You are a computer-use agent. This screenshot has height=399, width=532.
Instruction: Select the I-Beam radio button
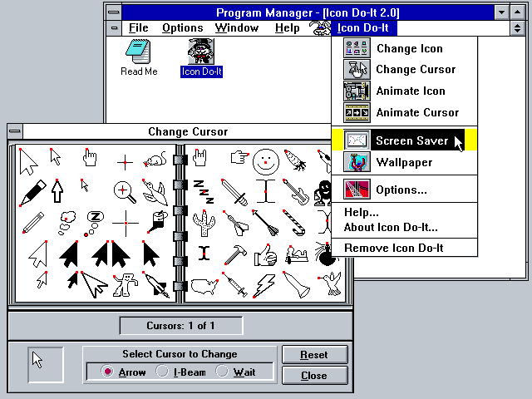[x=181, y=372]
